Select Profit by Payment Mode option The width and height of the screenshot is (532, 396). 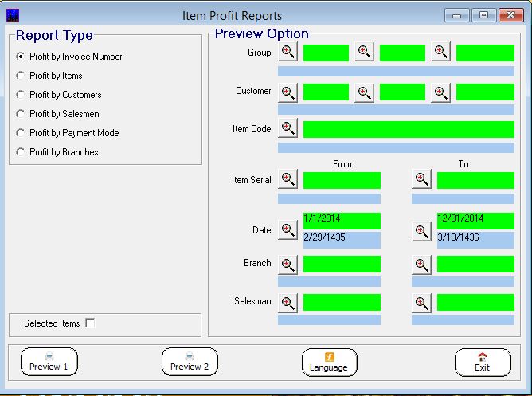coord(21,133)
